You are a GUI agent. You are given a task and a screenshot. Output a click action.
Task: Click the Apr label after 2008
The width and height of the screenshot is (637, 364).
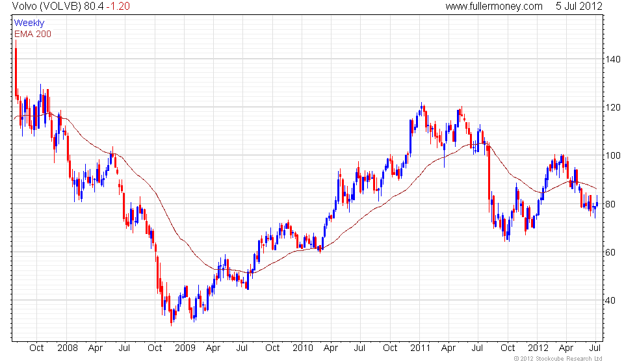(x=96, y=348)
